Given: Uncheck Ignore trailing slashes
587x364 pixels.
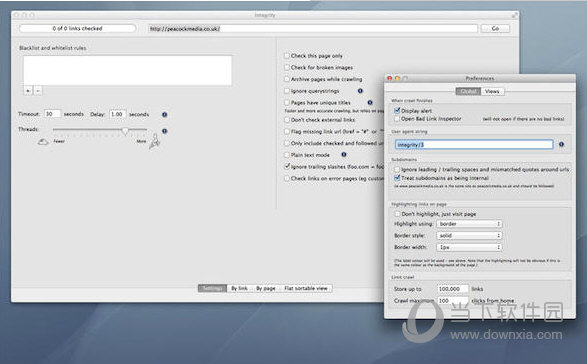Looking at the screenshot, I should tap(287, 166).
